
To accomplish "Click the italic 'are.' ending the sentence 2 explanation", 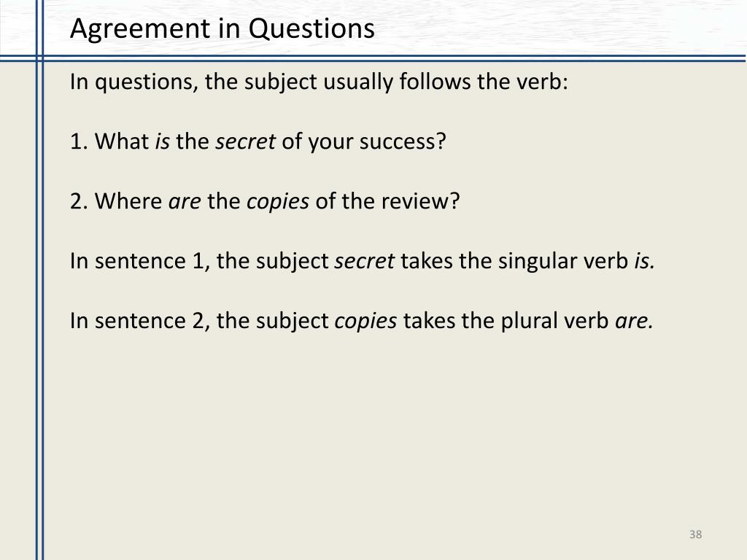I will (x=634, y=322).
